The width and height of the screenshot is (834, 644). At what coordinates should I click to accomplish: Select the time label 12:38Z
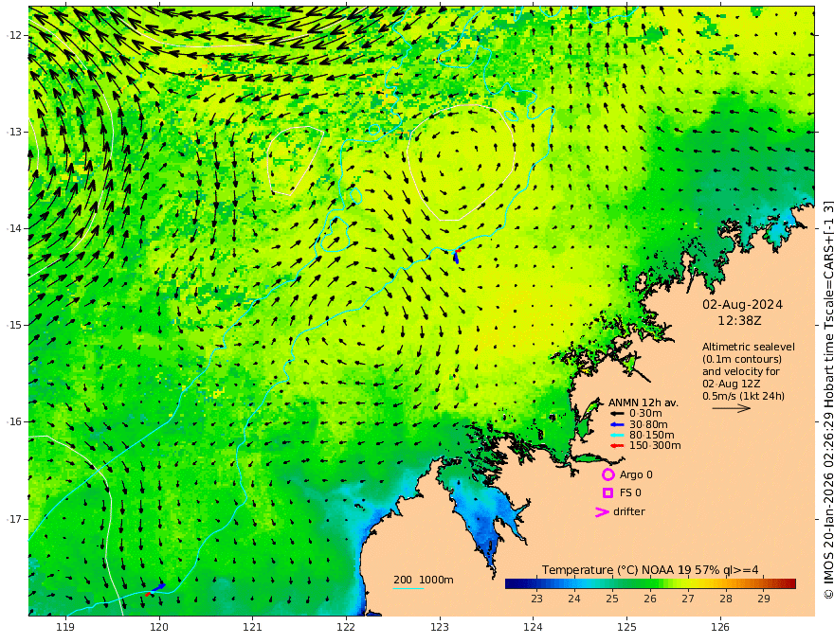tap(739, 321)
